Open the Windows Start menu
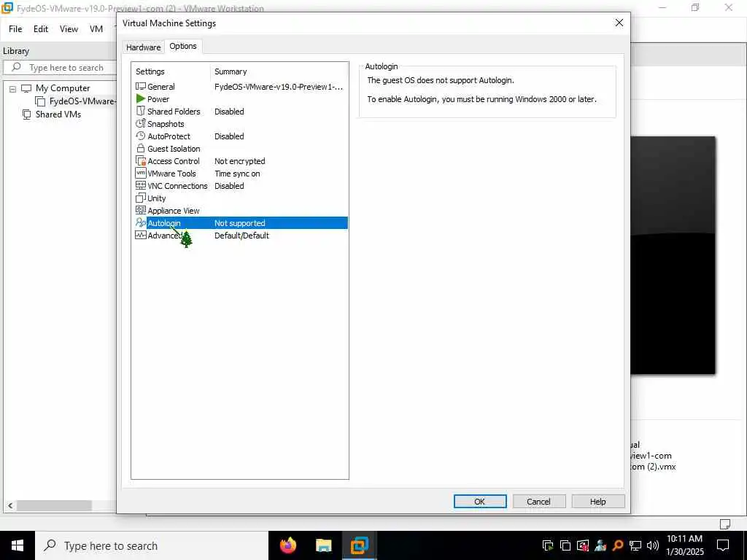 click(18, 545)
